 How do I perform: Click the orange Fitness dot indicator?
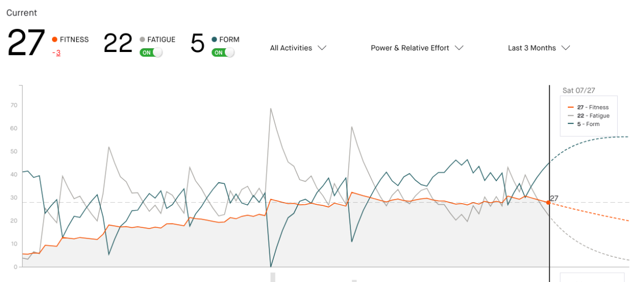pyautogui.click(x=55, y=40)
